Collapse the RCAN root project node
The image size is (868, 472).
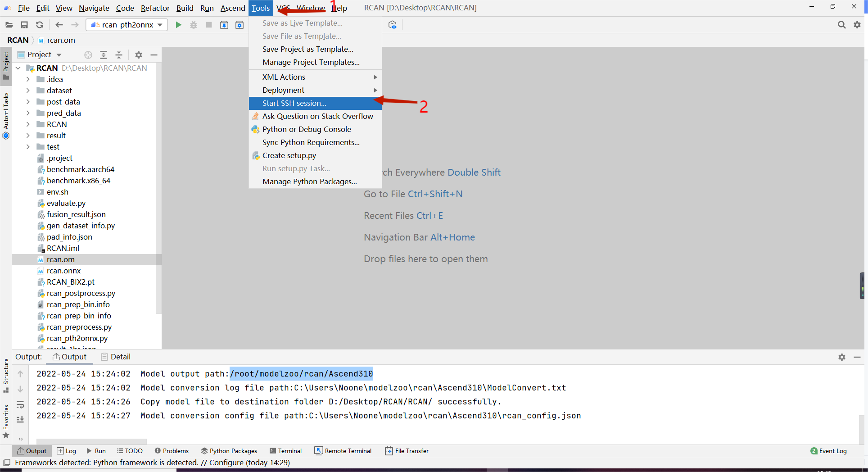pos(18,68)
